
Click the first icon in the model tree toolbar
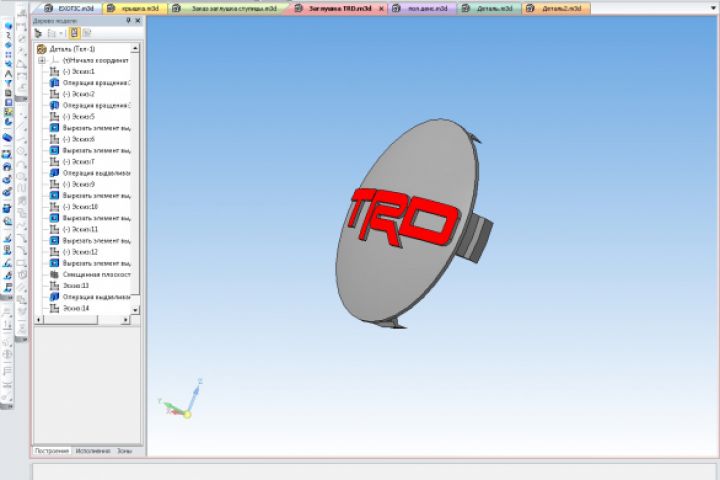tap(39, 33)
